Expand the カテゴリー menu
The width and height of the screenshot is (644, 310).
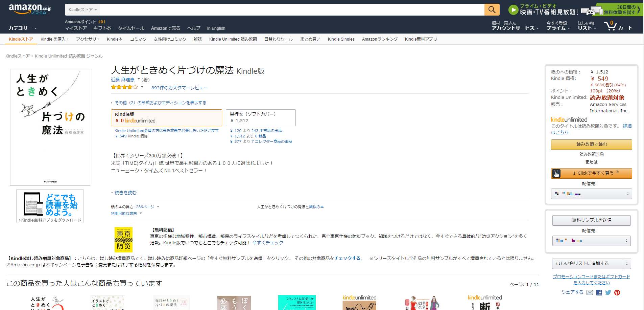(x=23, y=28)
